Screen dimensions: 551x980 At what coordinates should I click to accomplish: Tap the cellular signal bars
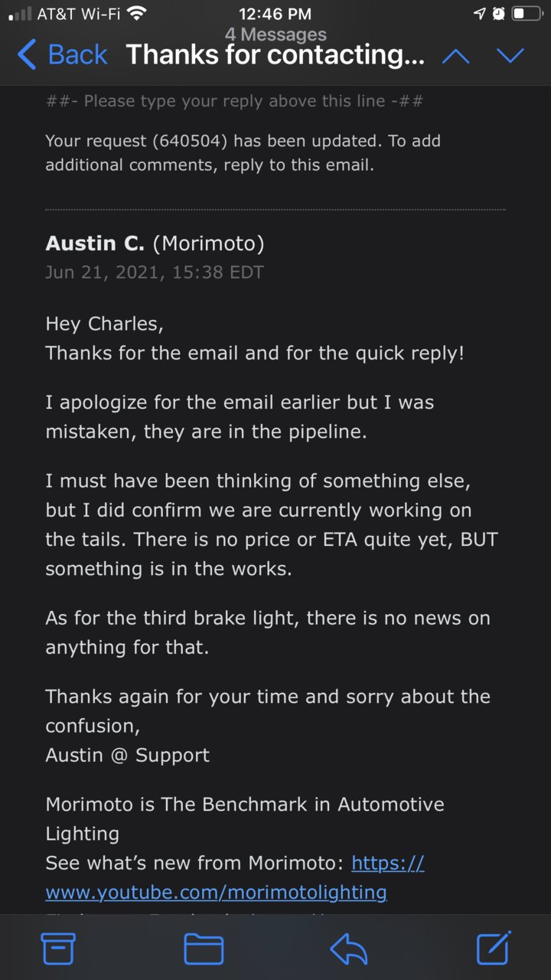tap(19, 14)
